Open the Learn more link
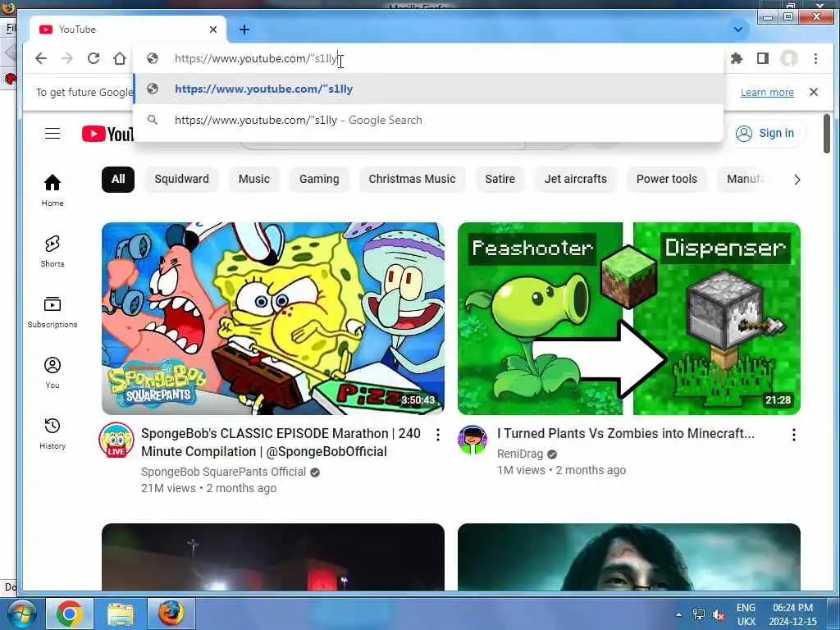Image resolution: width=840 pixels, height=630 pixels. pyautogui.click(x=767, y=92)
